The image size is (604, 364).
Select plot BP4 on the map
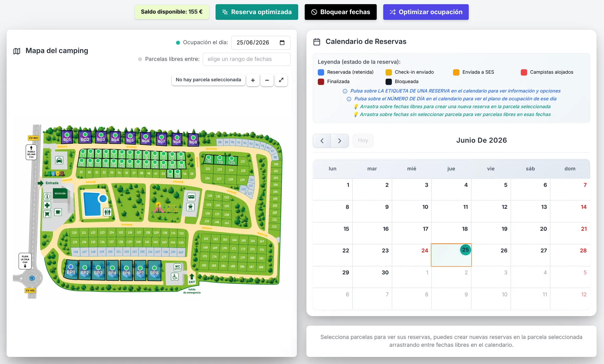pos(112,270)
